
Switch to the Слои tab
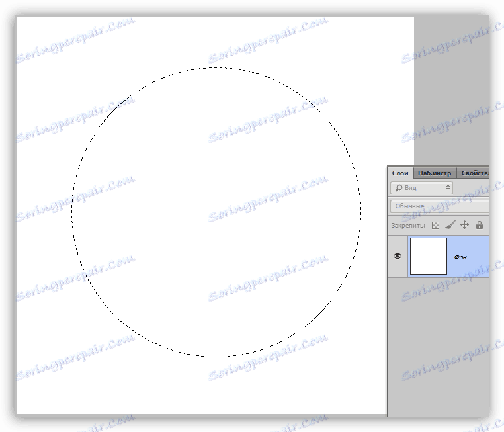tap(400, 173)
